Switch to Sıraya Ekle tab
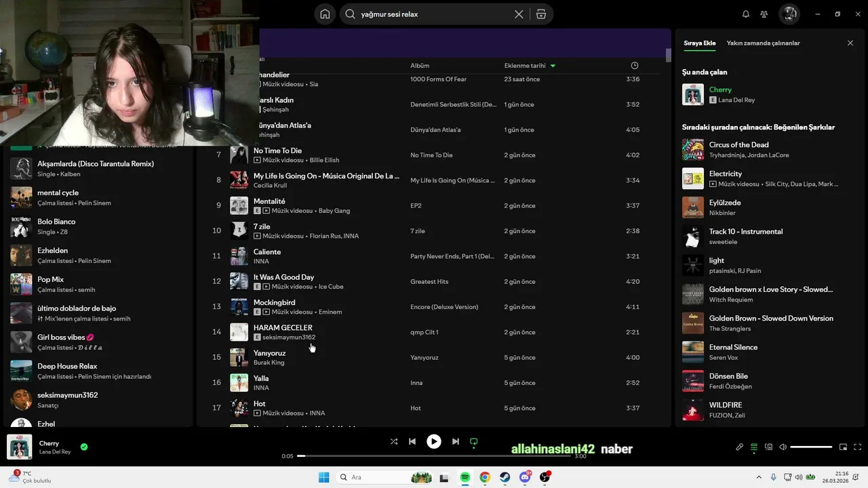 (x=699, y=43)
